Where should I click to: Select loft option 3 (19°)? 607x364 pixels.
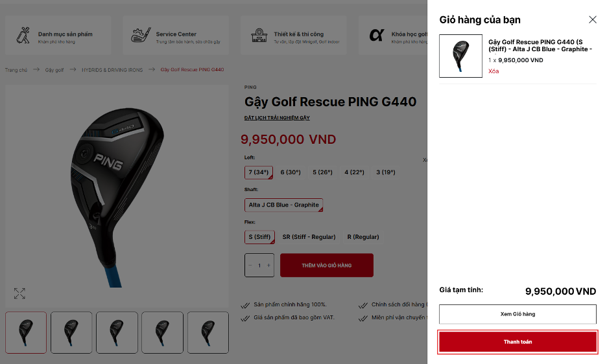(x=386, y=172)
